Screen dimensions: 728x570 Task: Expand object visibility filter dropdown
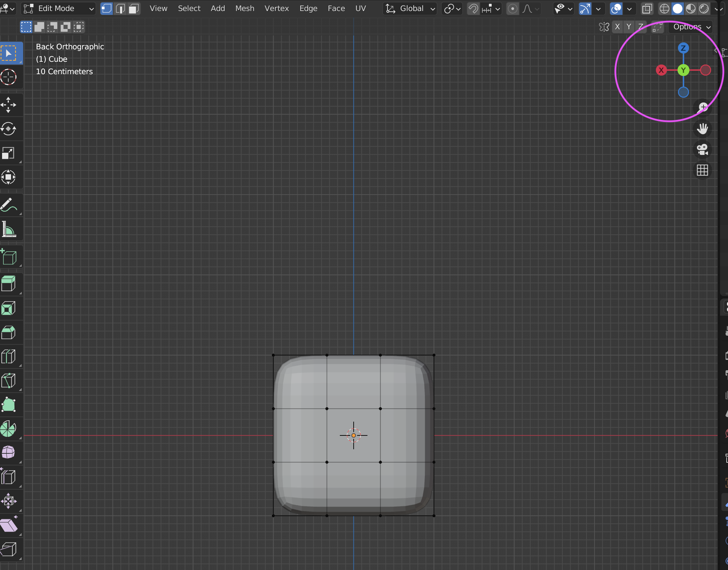click(x=563, y=9)
